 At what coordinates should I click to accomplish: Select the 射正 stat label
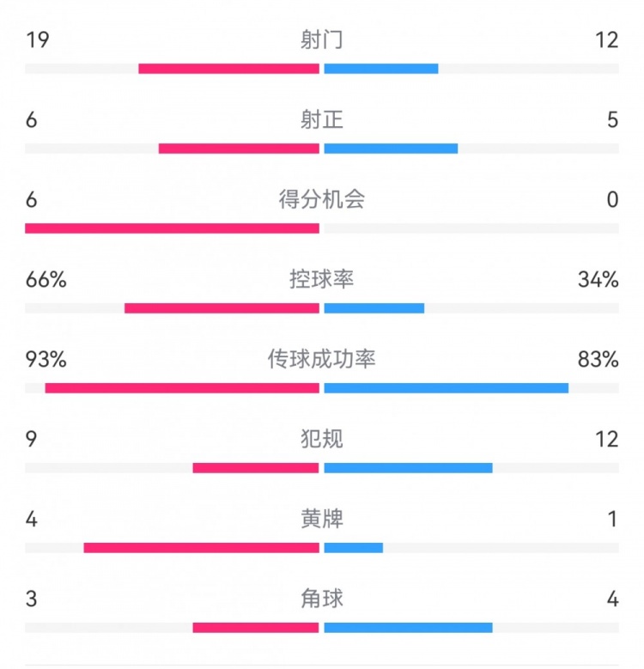click(322, 120)
